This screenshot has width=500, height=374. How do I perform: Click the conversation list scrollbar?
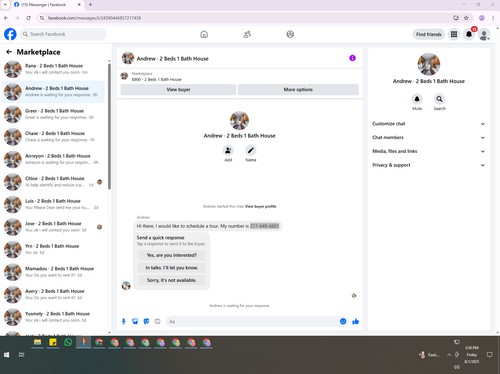click(109, 127)
